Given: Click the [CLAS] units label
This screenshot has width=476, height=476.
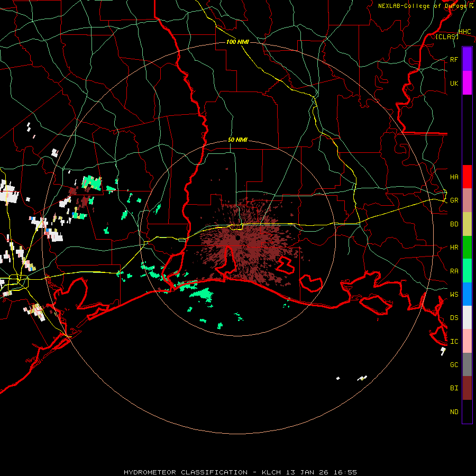Looking at the screenshot, I should coord(447,36).
